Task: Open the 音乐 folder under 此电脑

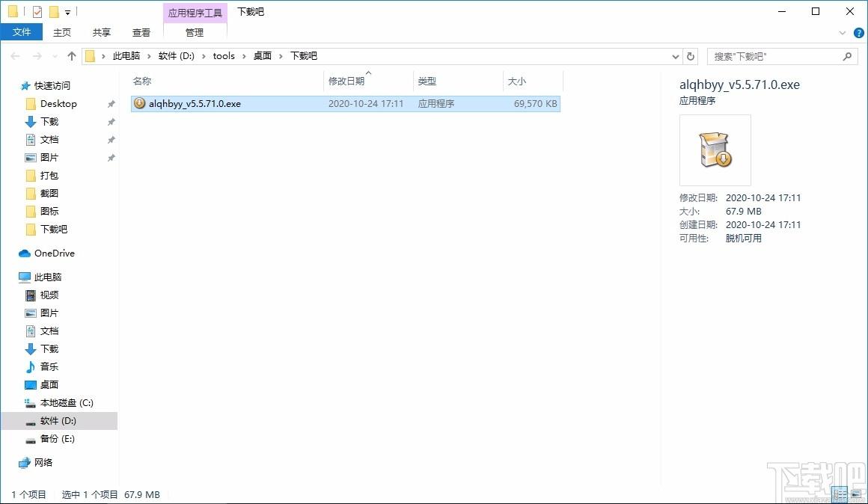Action: (49, 366)
